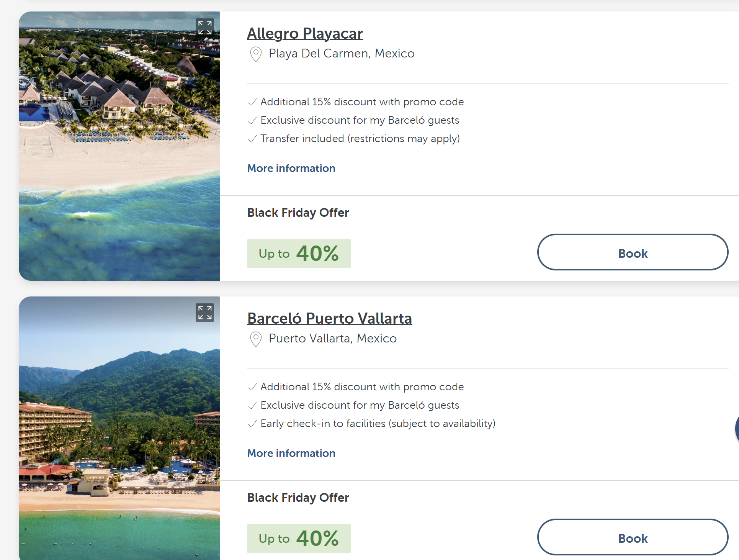Click the Puerto Vallarta resort mountain photo
Screen dimensions: 739x560
click(119, 428)
